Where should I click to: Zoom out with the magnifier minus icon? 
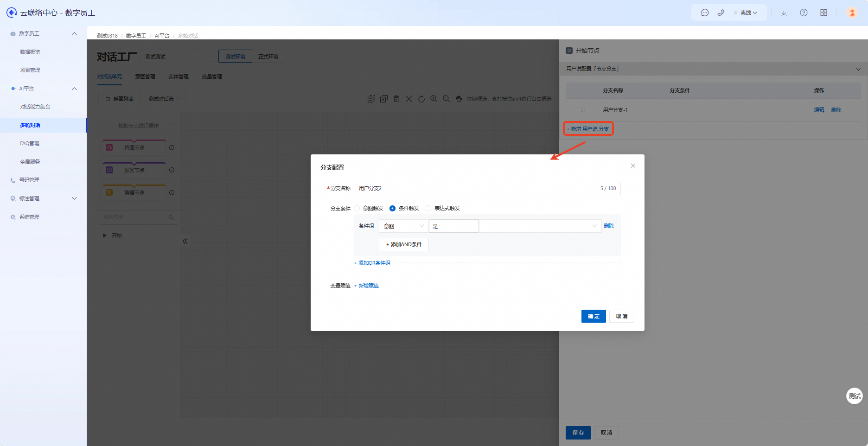click(446, 99)
